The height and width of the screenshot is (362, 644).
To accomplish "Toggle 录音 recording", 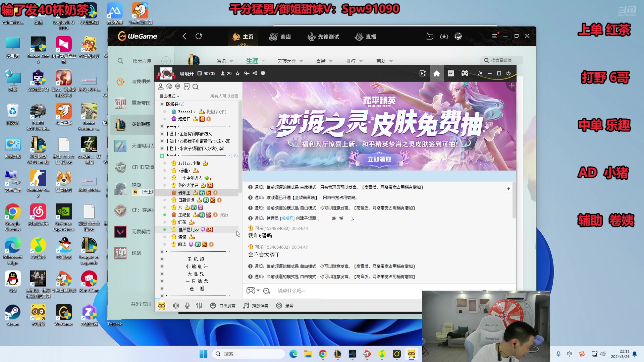I will point(285,306).
